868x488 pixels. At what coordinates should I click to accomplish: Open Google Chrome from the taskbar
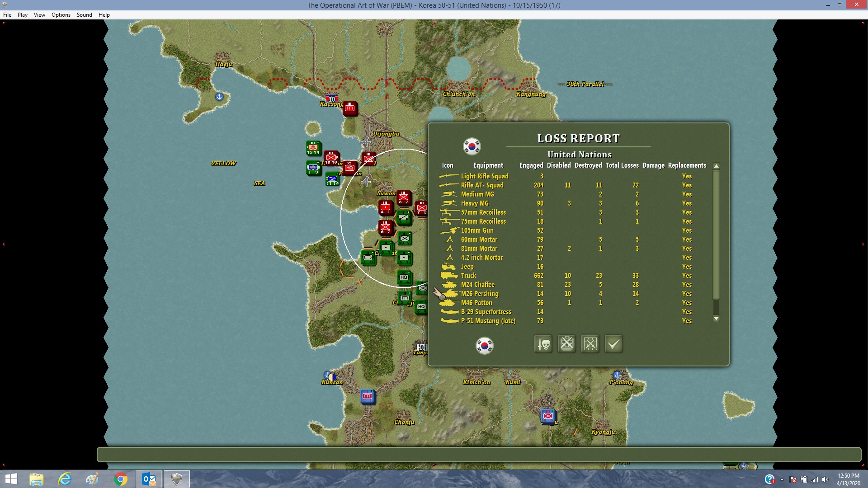[121, 479]
